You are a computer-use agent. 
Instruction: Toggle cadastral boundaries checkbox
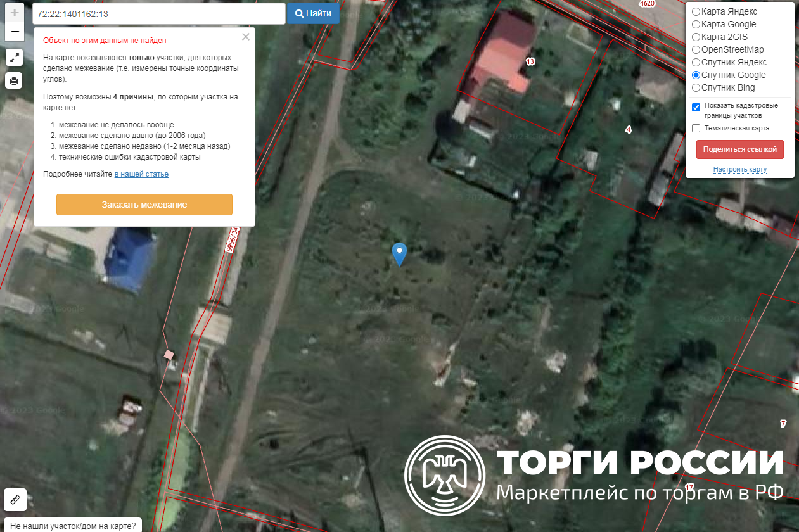[696, 106]
